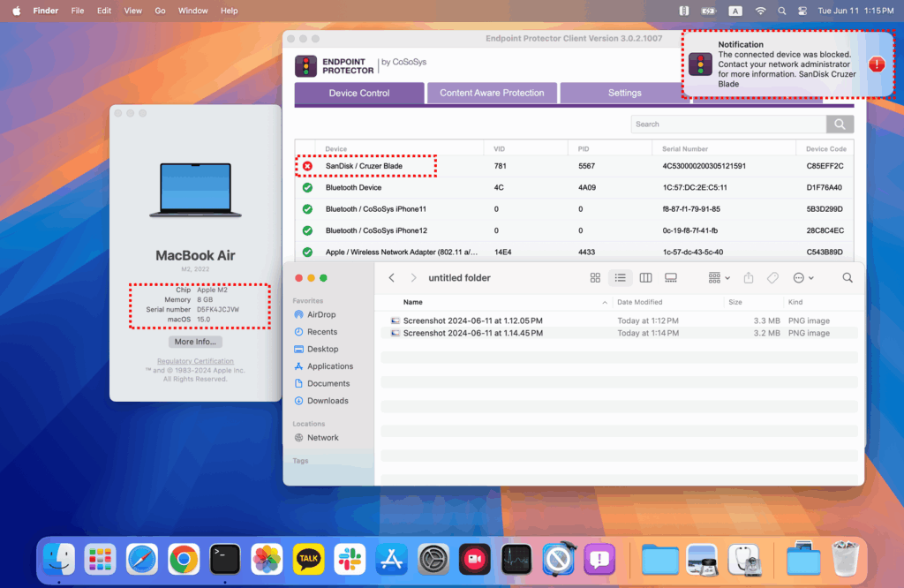This screenshot has height=588, width=904.
Task: Click the More Info... button
Action: pyautogui.click(x=195, y=342)
